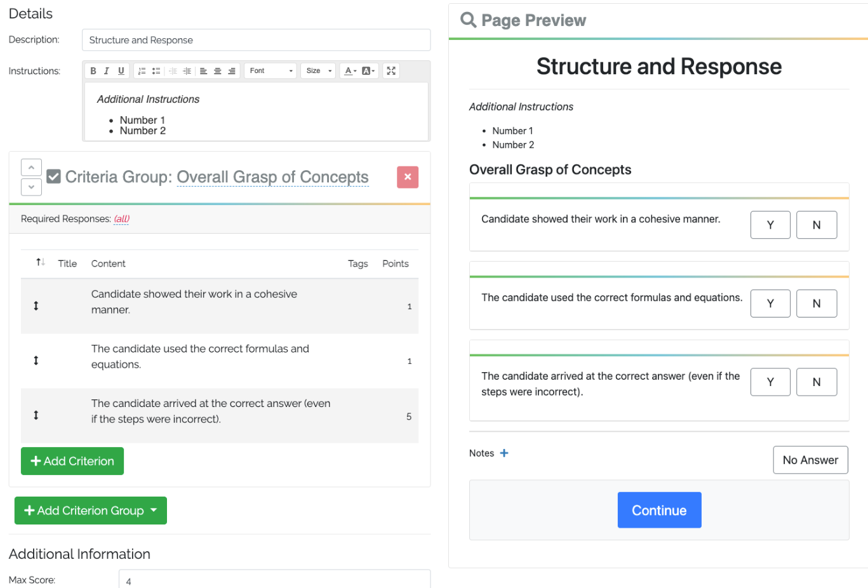Center align instructions text

[218, 71]
